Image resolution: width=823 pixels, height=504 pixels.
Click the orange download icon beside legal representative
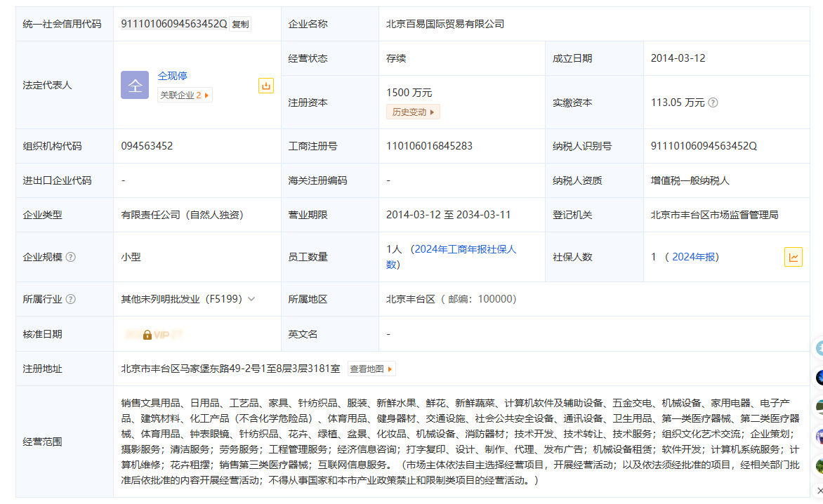click(x=266, y=86)
